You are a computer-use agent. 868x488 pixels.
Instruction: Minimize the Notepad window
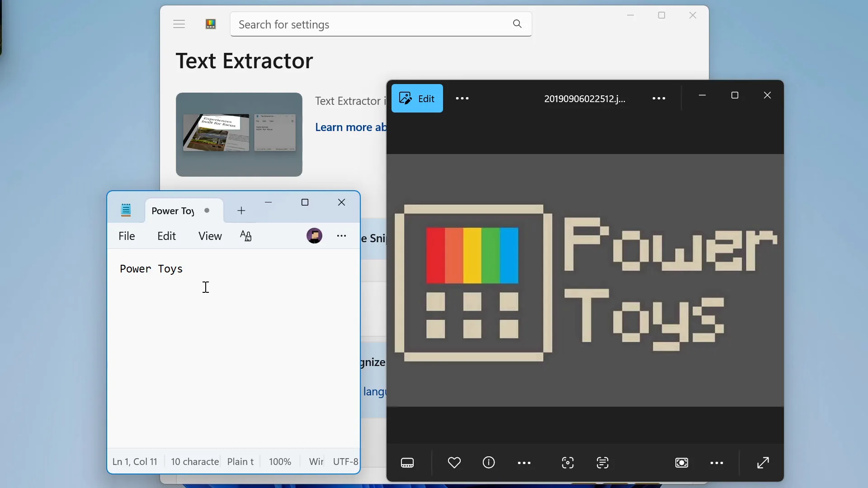269,202
